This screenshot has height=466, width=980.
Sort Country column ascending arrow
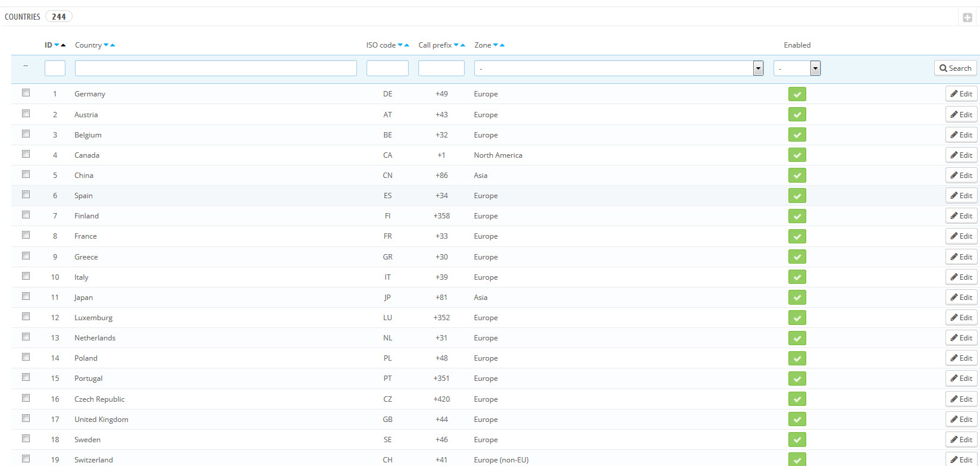[112, 45]
